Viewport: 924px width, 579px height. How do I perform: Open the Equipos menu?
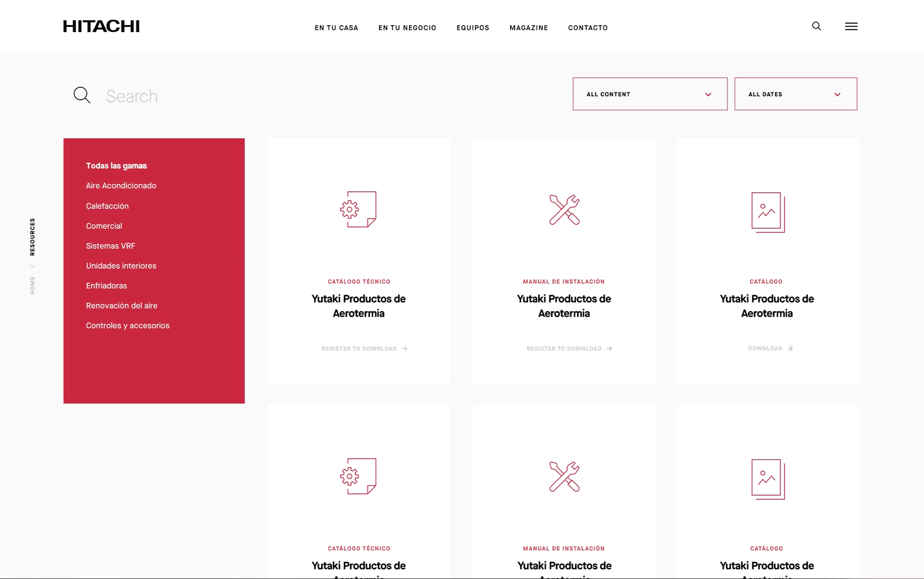(x=473, y=28)
